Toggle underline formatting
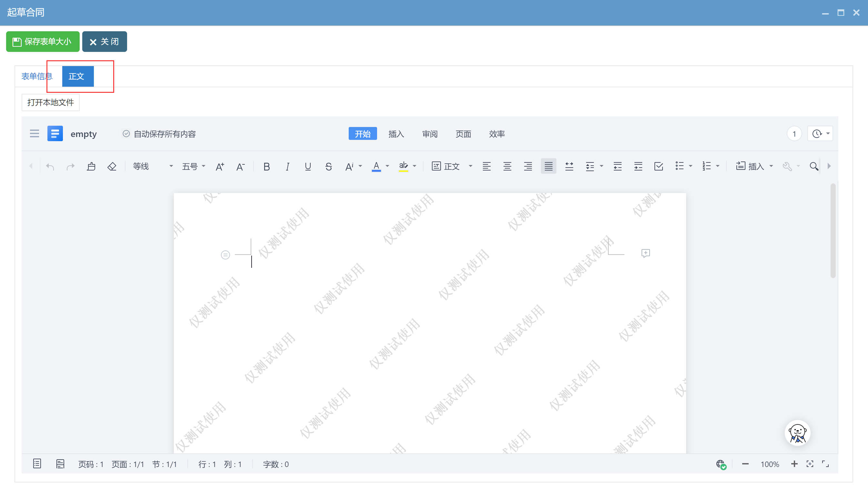The width and height of the screenshot is (868, 496). point(308,166)
